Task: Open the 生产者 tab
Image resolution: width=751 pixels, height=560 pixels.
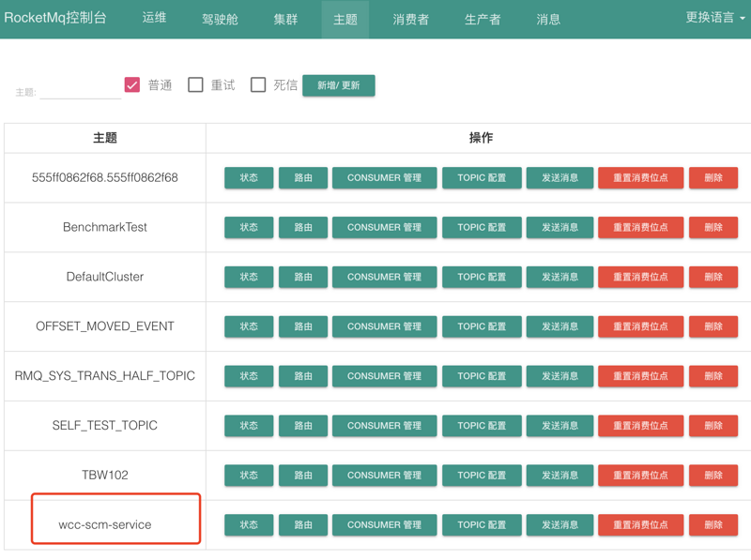Action: point(483,19)
